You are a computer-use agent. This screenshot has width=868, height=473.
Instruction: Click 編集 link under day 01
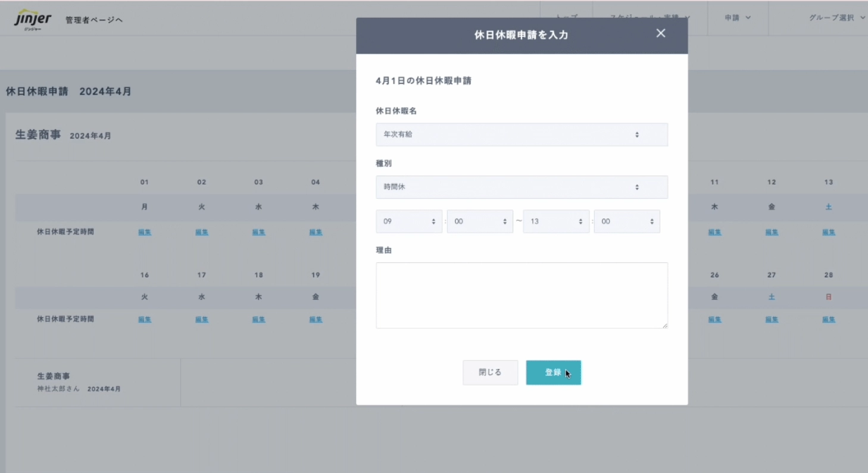(x=145, y=232)
